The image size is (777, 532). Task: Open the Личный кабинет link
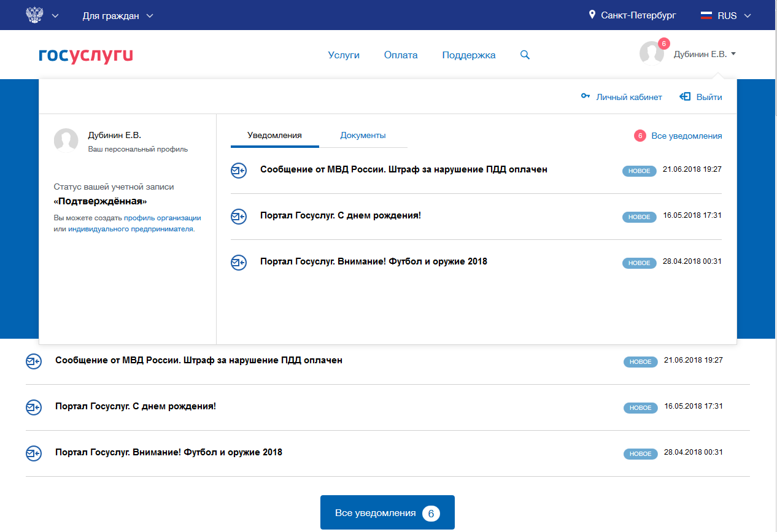pyautogui.click(x=629, y=97)
